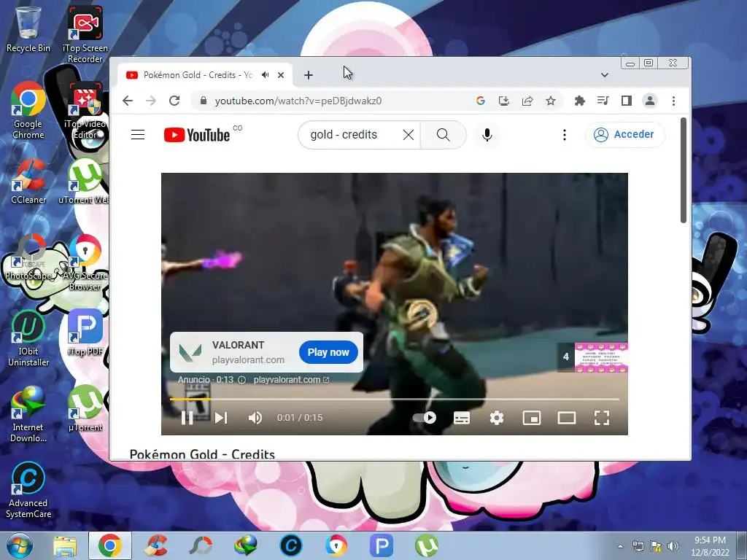Open YouTube settings three-dot menu
Viewport: 747px width, 560px height.
[x=565, y=135]
